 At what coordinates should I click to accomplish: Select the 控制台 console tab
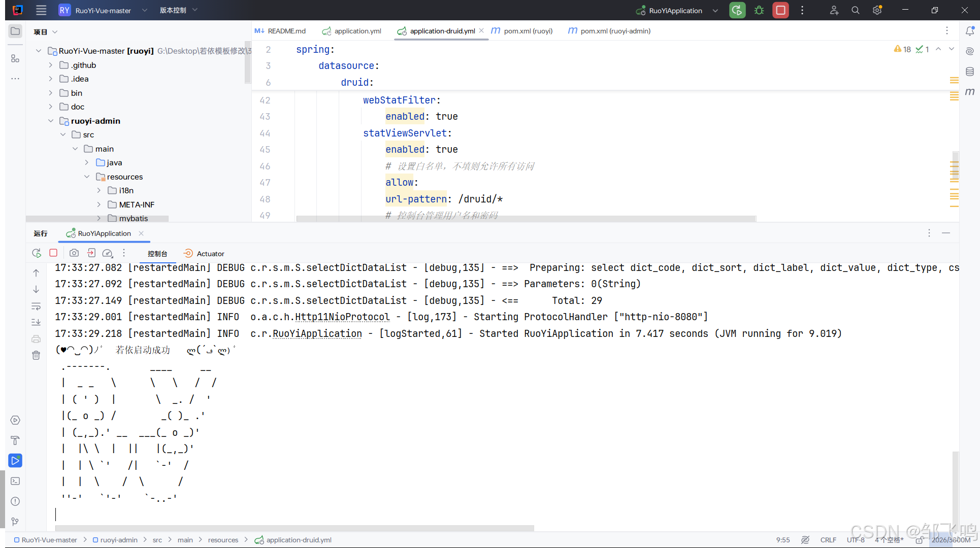coord(157,254)
